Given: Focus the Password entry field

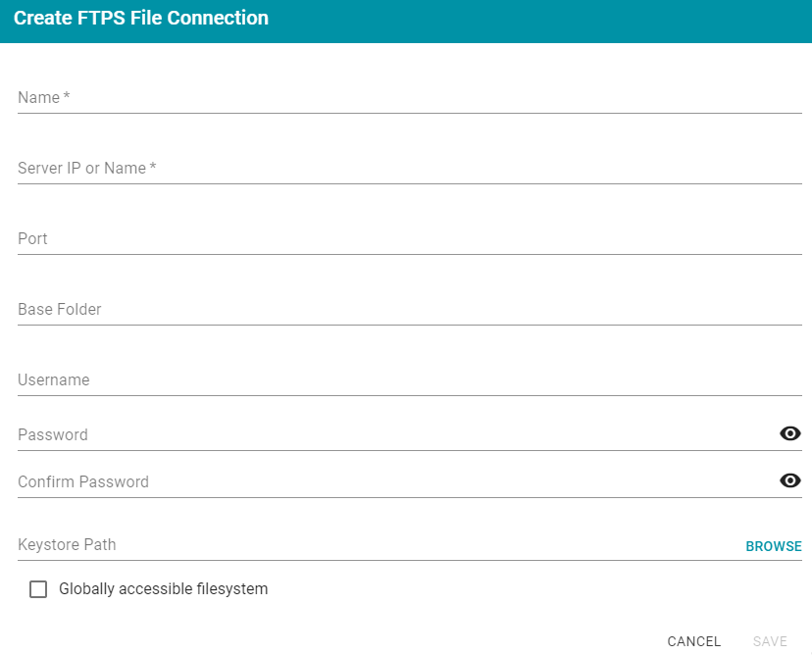Looking at the screenshot, I should pos(396,434).
